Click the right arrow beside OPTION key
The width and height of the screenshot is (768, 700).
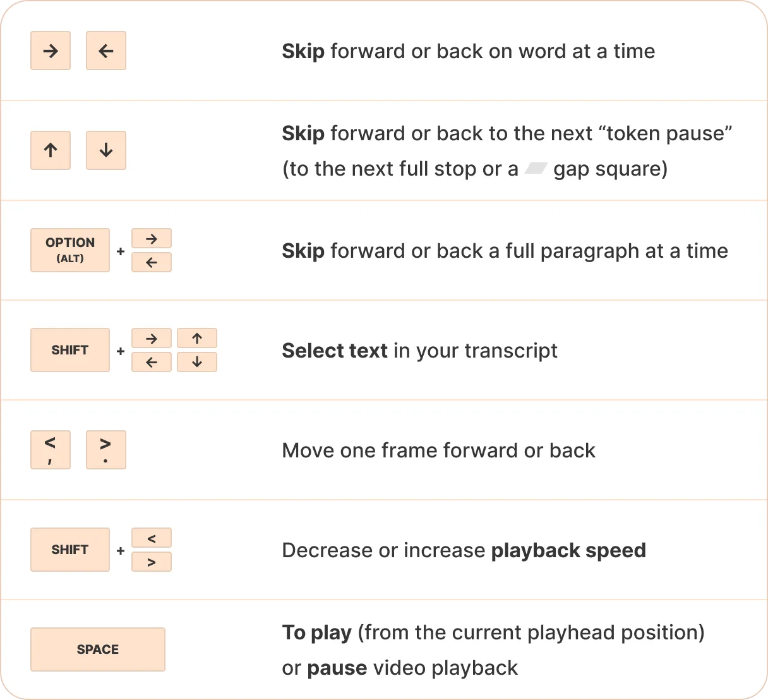click(x=152, y=239)
